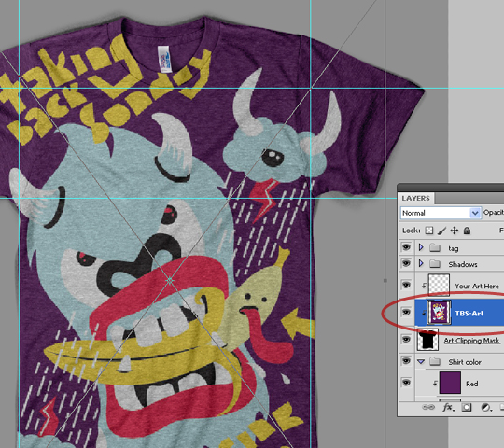Hide the Shirt color group
Viewport: 504px width, 448px height.
[x=406, y=361]
